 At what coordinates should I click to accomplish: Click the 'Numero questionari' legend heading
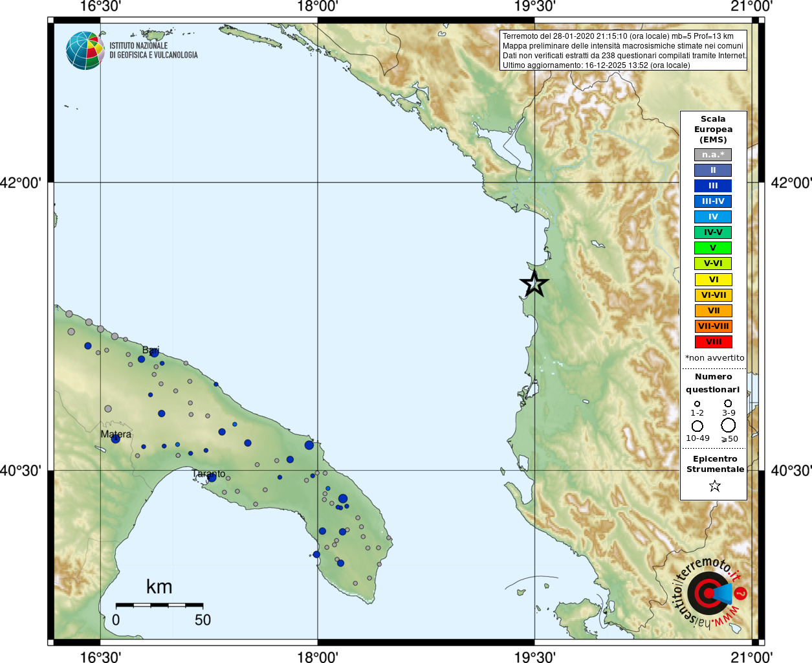pyautogui.click(x=713, y=383)
